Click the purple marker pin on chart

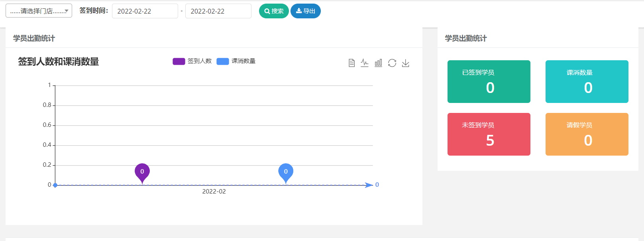tap(142, 172)
